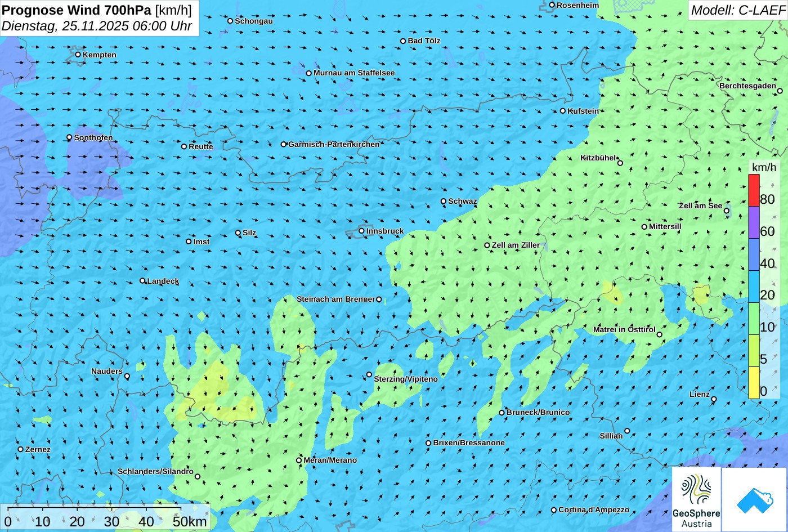788x532 pixels.
Task: Click the 'Steinach am Brenner' label
Action: tap(335, 299)
